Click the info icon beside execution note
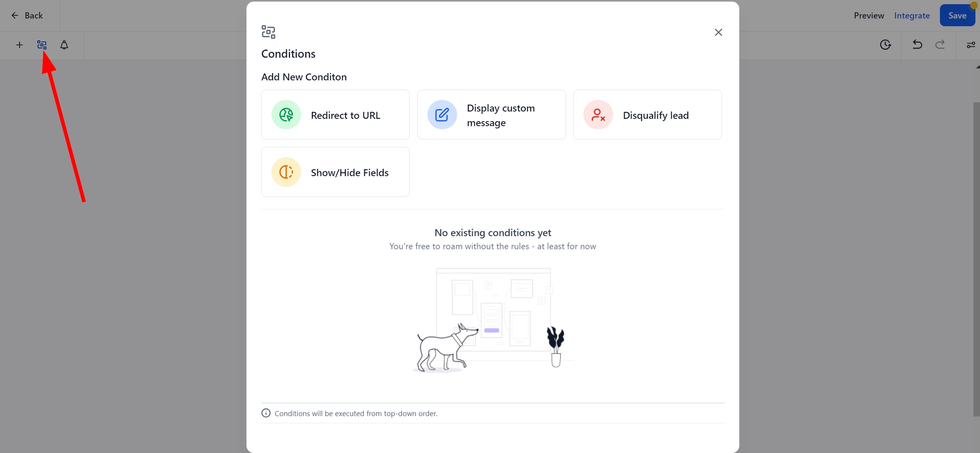This screenshot has width=980, height=453. coord(266,413)
